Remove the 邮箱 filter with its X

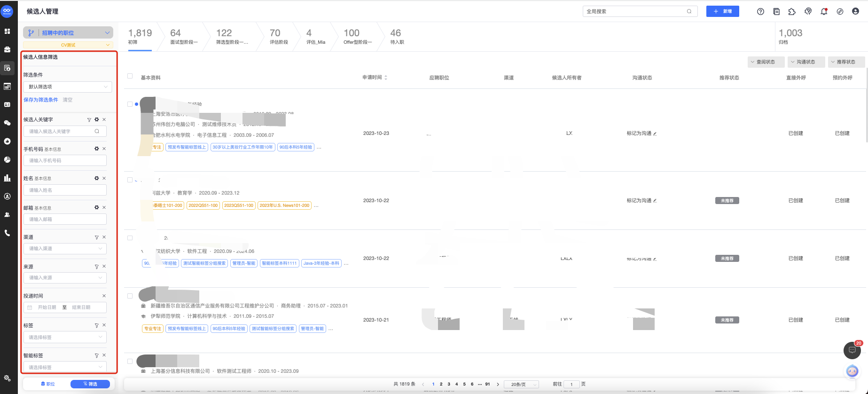click(x=104, y=207)
